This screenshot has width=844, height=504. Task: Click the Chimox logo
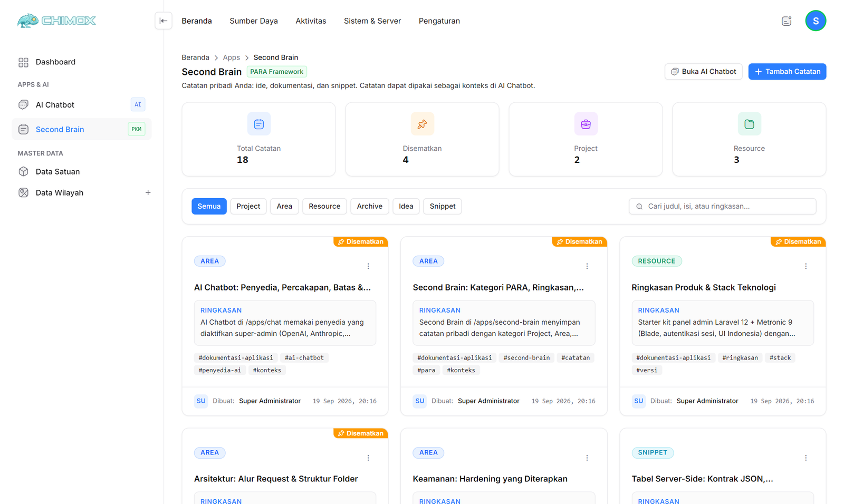[x=56, y=21]
